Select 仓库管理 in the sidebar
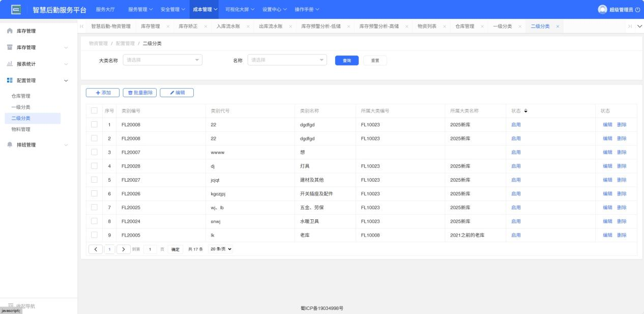Image resolution: width=644 pixels, height=314 pixels. pyautogui.click(x=21, y=96)
